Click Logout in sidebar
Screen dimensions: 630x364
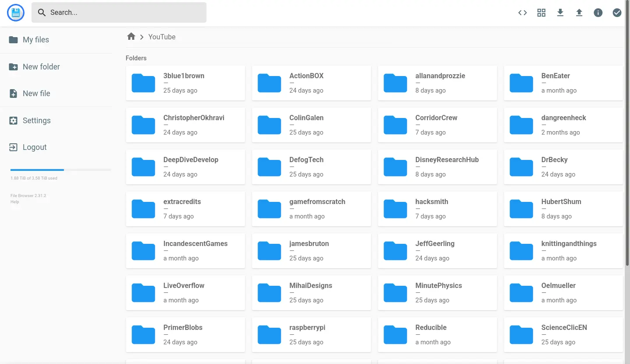coord(56,147)
